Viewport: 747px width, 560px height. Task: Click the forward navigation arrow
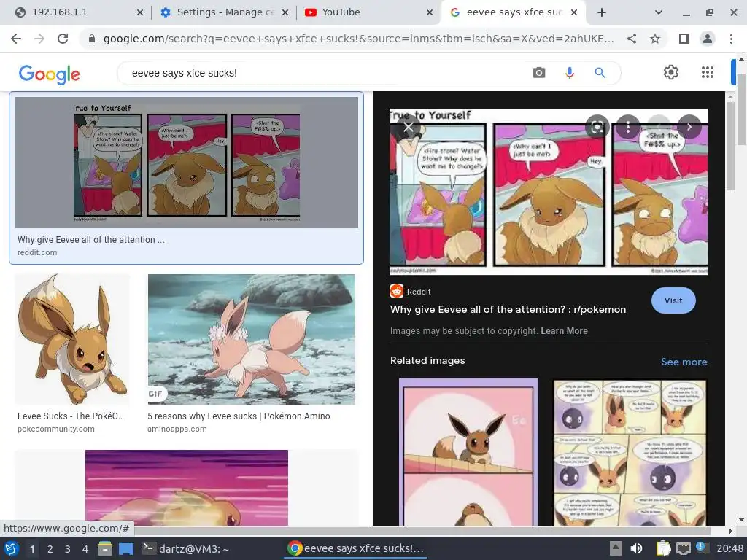pyautogui.click(x=39, y=39)
